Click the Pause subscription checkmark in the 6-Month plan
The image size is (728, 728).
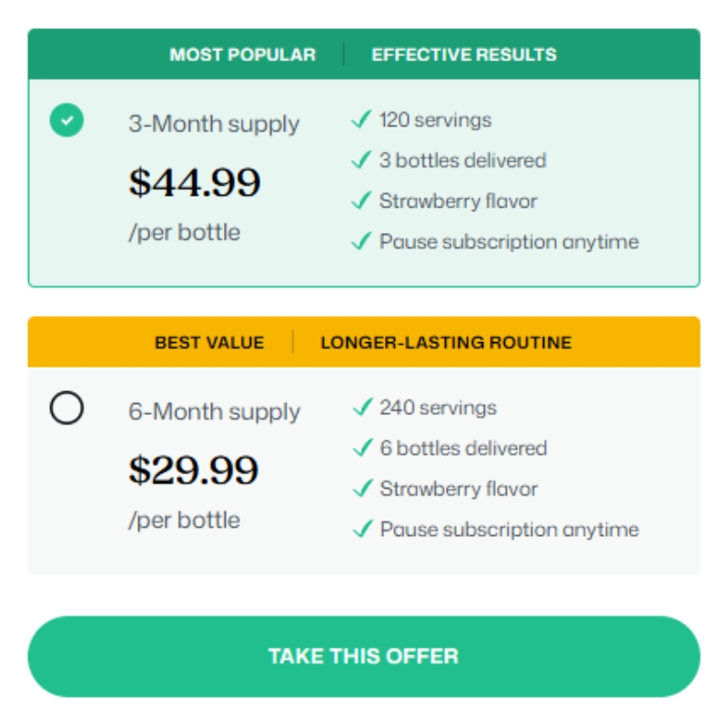pyautogui.click(x=362, y=529)
